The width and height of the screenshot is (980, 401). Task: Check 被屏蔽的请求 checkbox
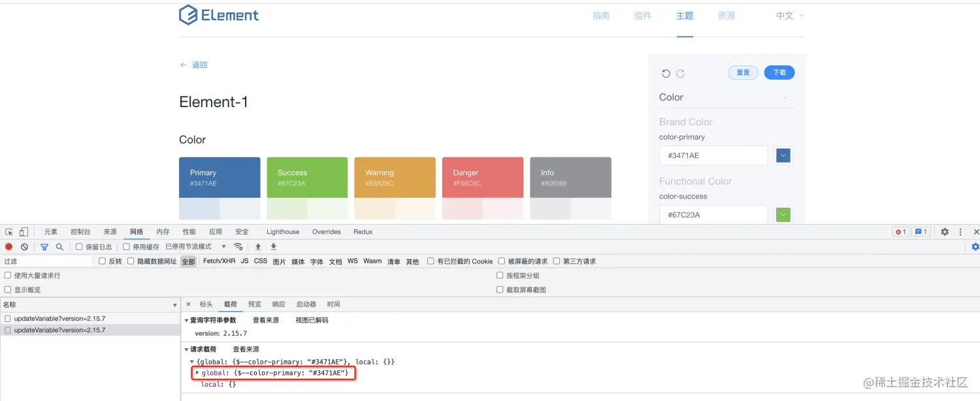pos(502,261)
